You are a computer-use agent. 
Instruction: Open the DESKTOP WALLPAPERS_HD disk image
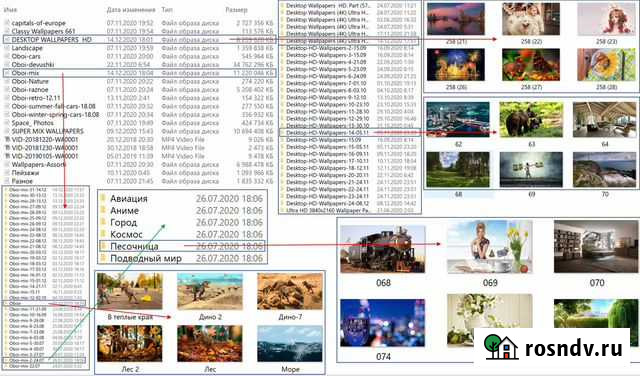139,40
